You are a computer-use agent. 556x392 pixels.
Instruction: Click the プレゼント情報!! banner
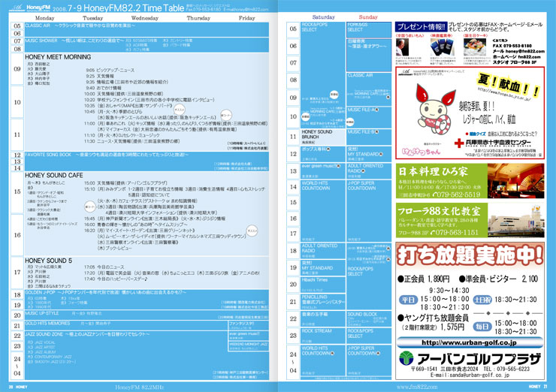click(421, 26)
